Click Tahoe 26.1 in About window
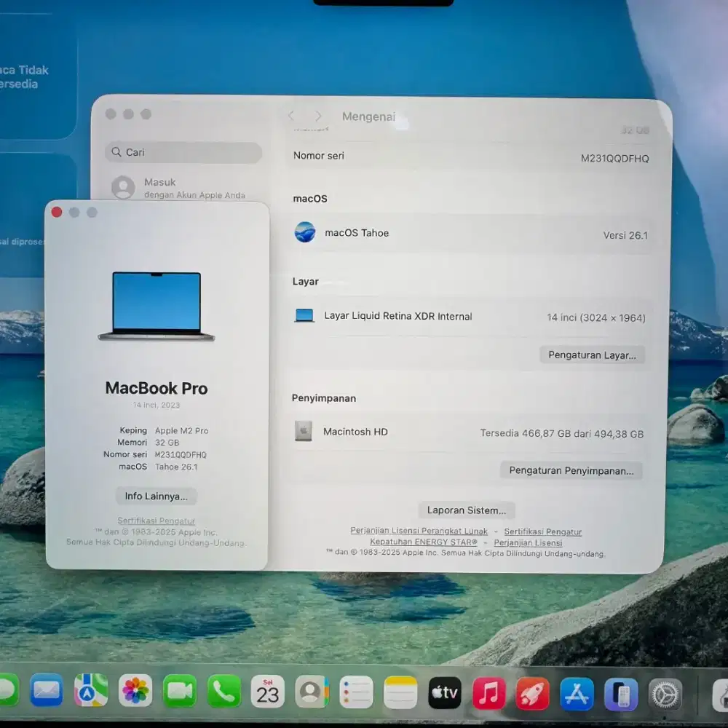Viewport: 728px width, 728px height. click(176, 467)
